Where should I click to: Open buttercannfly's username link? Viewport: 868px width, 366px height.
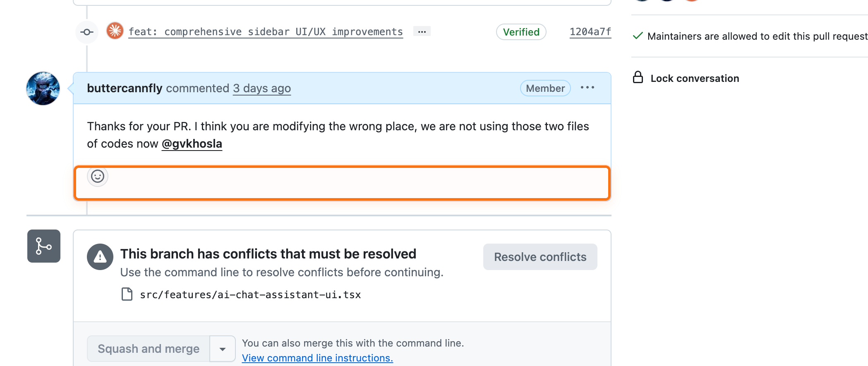tap(125, 88)
